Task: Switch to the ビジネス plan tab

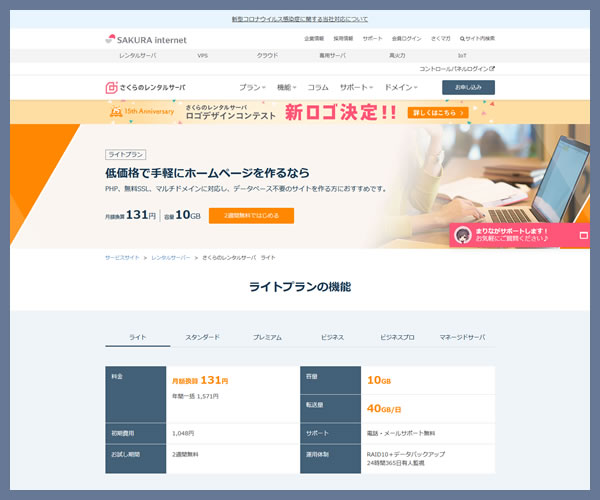Action: click(x=333, y=337)
